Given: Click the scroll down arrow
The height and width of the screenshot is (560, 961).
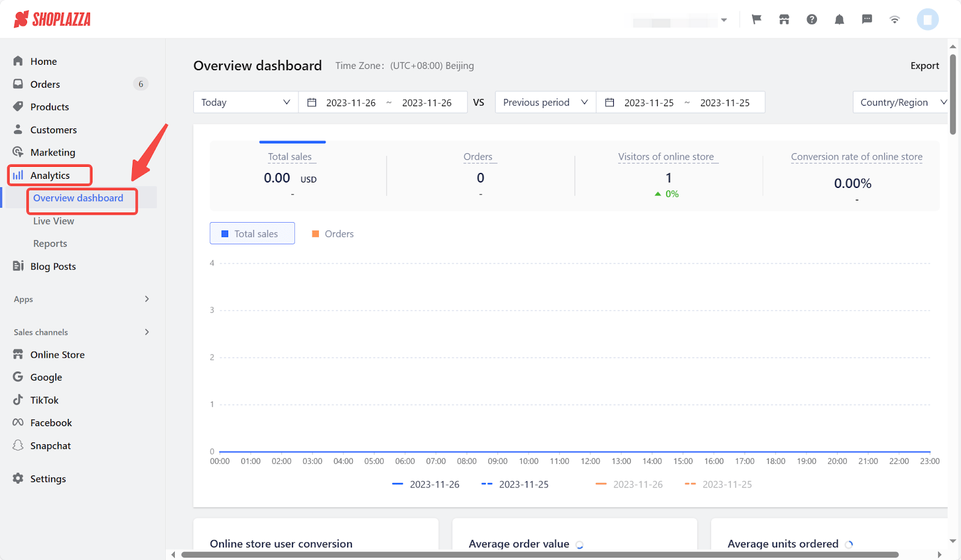Looking at the screenshot, I should click(953, 541).
